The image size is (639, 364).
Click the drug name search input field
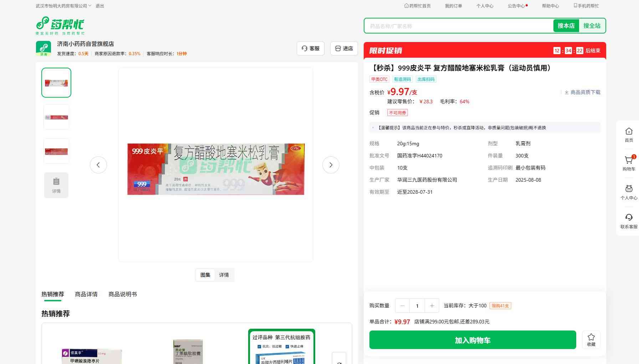point(458,26)
